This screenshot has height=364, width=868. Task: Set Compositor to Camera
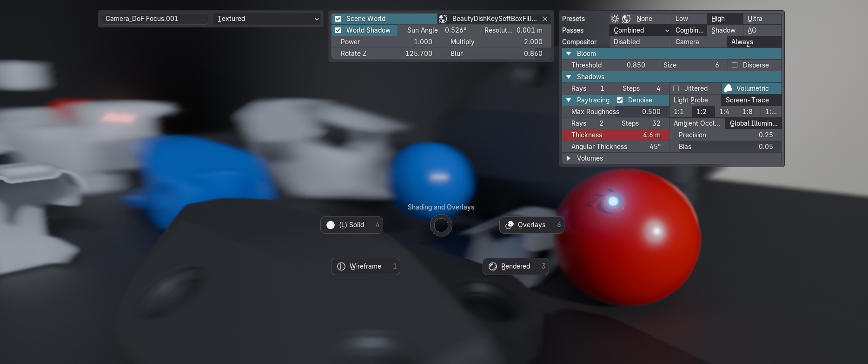(699, 42)
